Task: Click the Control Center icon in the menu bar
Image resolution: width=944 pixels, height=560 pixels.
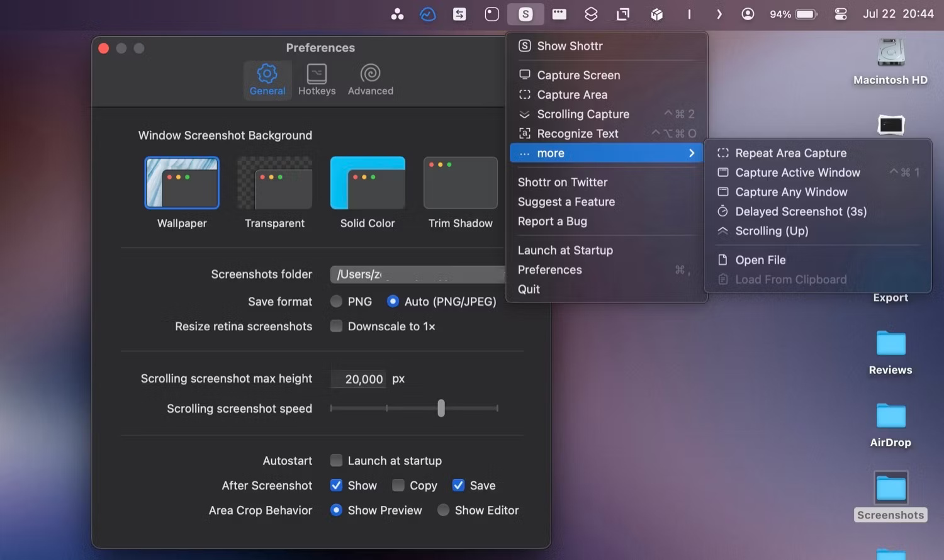Action: click(840, 14)
